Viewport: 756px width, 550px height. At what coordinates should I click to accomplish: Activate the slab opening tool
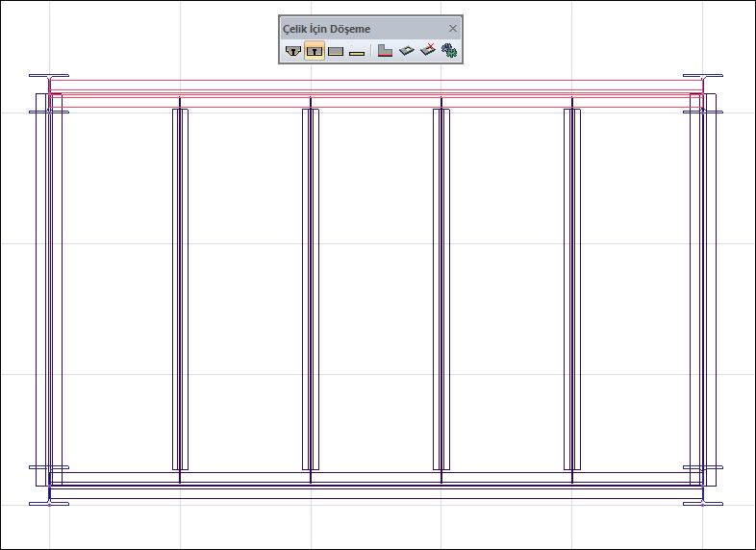click(x=407, y=50)
